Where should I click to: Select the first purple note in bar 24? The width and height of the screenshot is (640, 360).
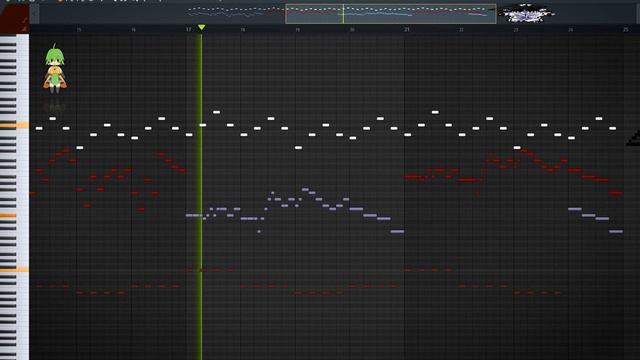[575, 209]
